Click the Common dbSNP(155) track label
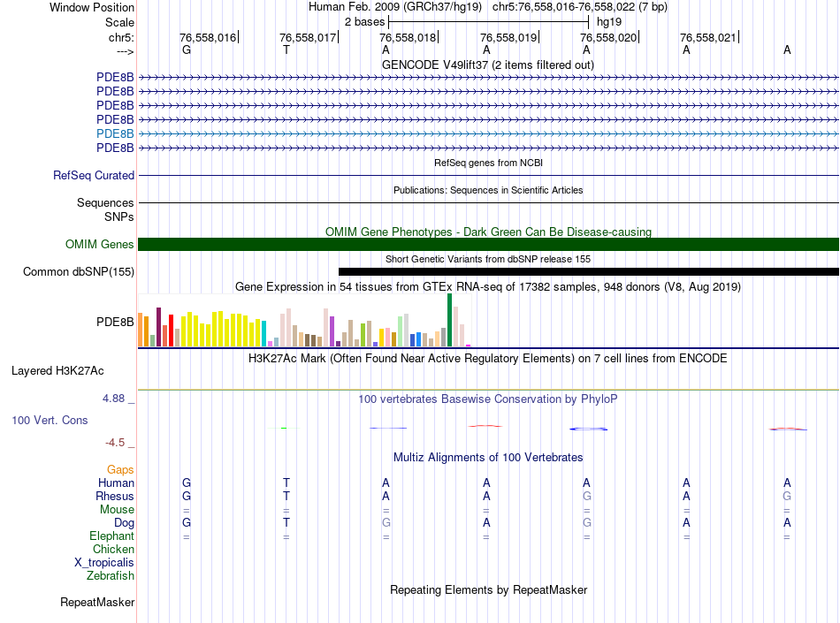This screenshot has width=840, height=623. coord(79,272)
